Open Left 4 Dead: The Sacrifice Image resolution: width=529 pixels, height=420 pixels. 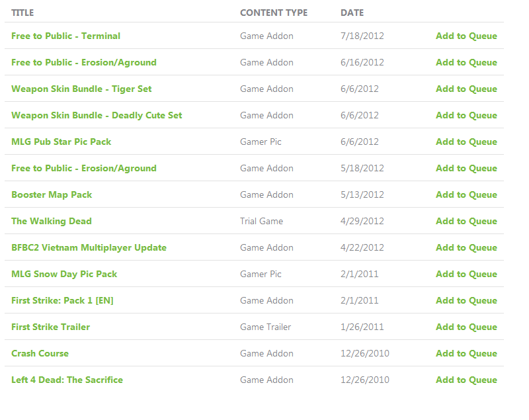pos(67,380)
